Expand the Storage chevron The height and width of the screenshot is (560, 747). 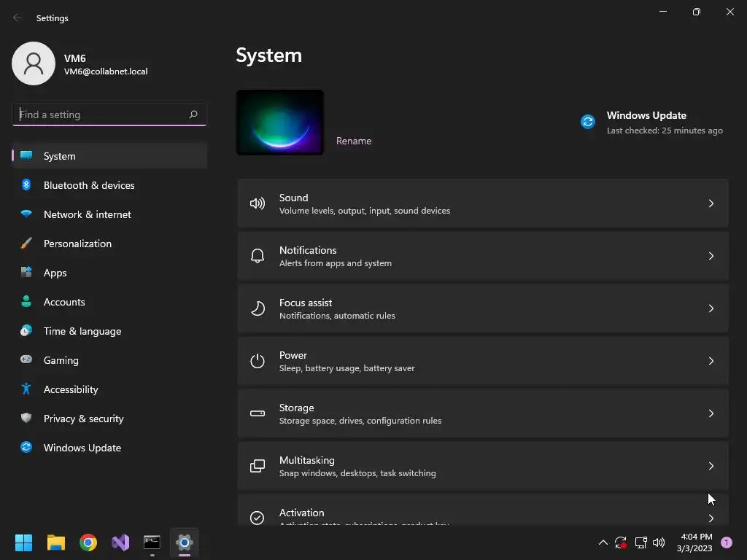point(711,413)
